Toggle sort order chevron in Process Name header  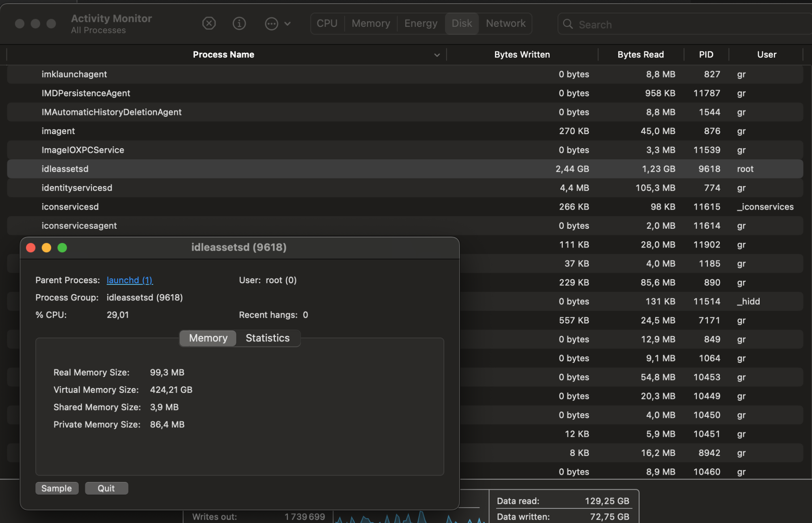coord(437,55)
